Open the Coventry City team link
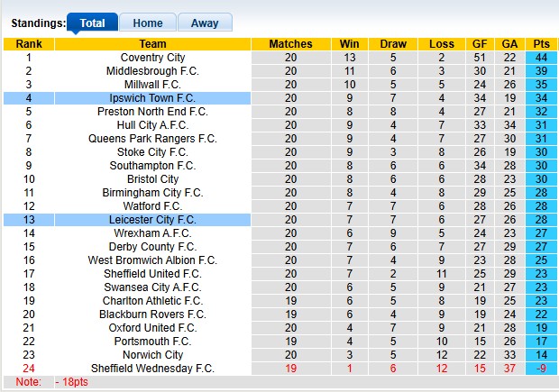559x392 pixels. click(152, 58)
